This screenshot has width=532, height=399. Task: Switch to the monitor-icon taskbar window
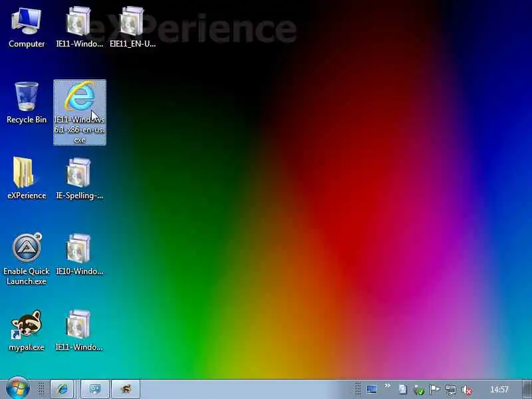(x=95, y=389)
